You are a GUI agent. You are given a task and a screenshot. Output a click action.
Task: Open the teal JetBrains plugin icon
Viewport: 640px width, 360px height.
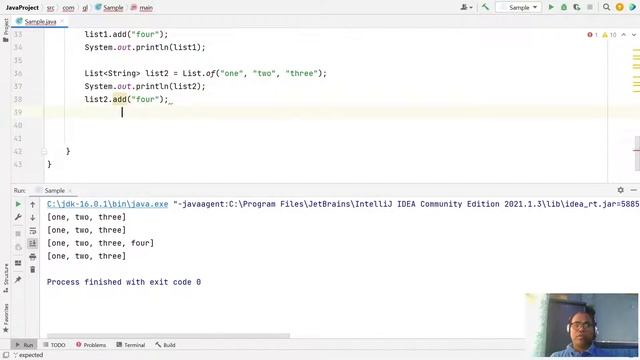(633, 7)
